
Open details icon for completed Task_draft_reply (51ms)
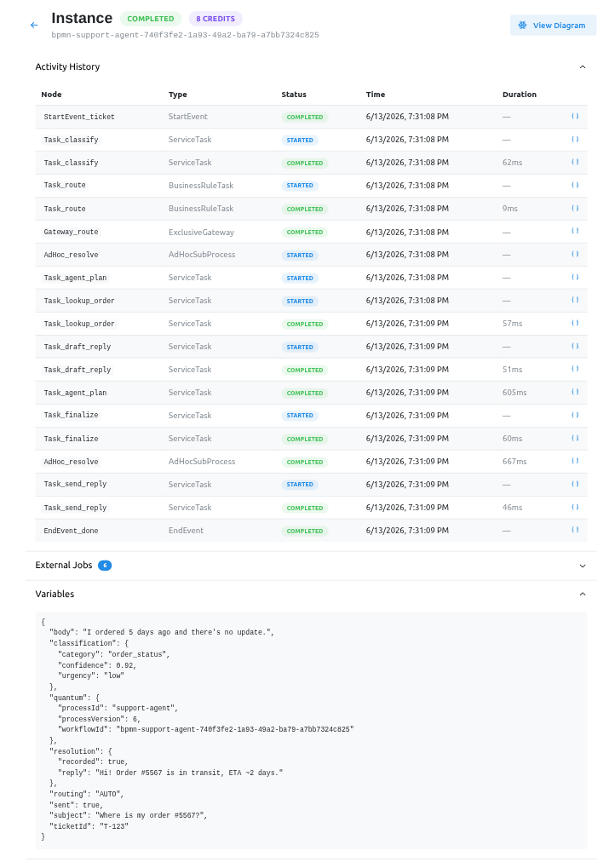pyautogui.click(x=575, y=369)
